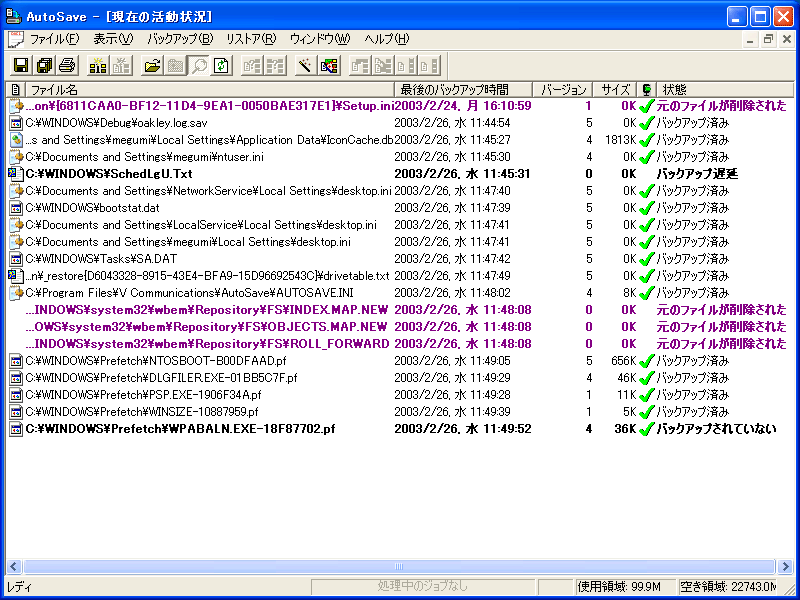The height and width of the screenshot is (600, 800).
Task: Click the open yellow folder icon
Action: click(x=152, y=65)
